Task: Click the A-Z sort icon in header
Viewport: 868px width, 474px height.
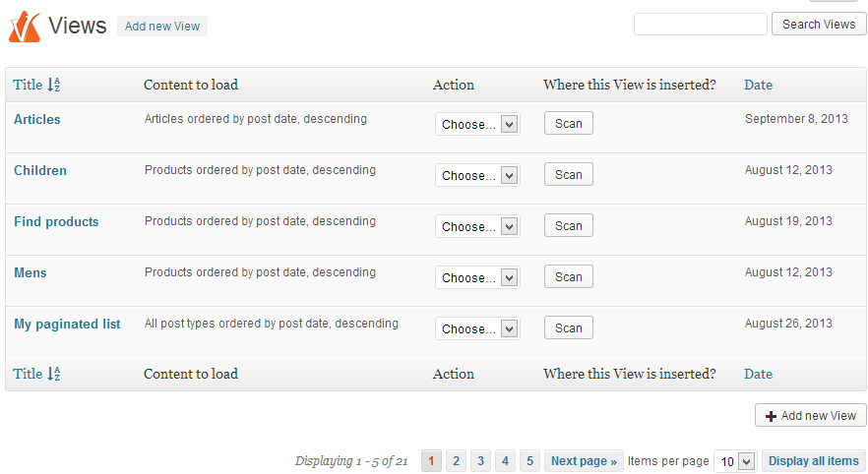Action: tap(54, 85)
